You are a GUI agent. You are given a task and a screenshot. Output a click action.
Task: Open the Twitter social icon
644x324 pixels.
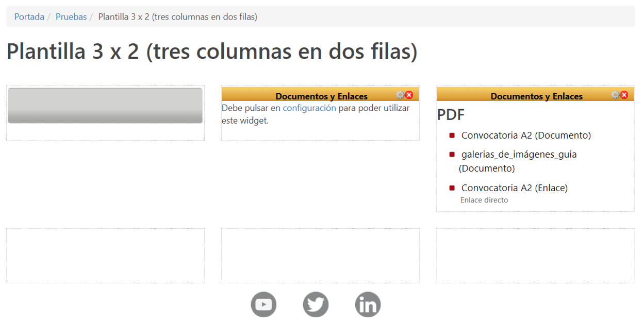point(316,304)
